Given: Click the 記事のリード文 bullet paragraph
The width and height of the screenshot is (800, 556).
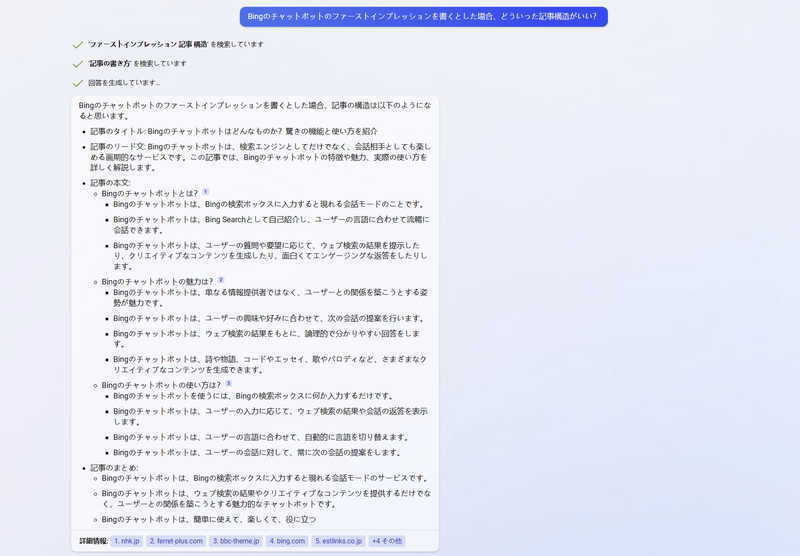Looking at the screenshot, I should pyautogui.click(x=260, y=157).
